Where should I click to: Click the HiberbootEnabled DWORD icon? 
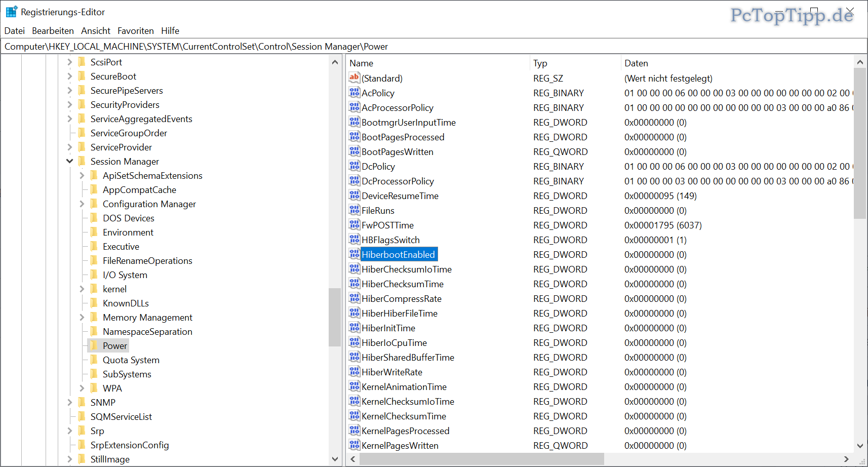(354, 254)
